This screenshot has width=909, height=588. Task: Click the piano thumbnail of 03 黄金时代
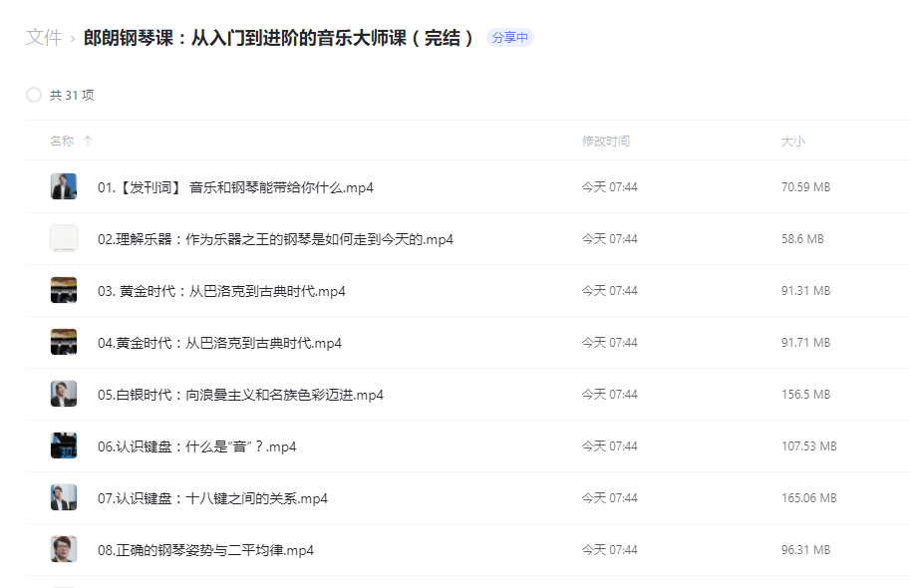pos(63,290)
